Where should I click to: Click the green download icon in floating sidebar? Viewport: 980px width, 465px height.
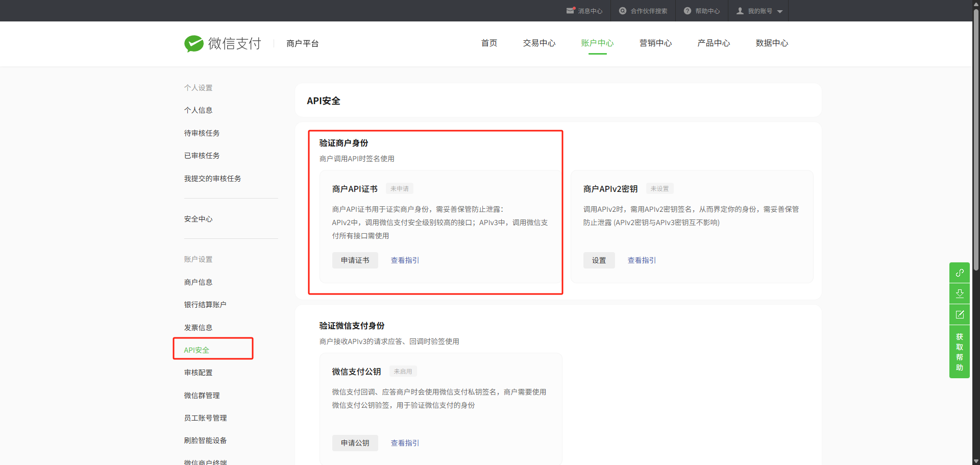point(960,293)
